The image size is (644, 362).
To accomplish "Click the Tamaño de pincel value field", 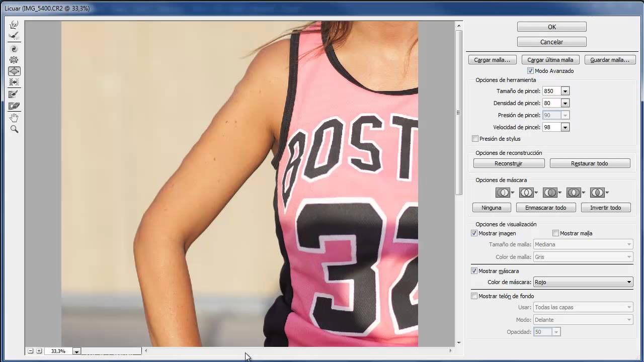I will click(x=552, y=91).
